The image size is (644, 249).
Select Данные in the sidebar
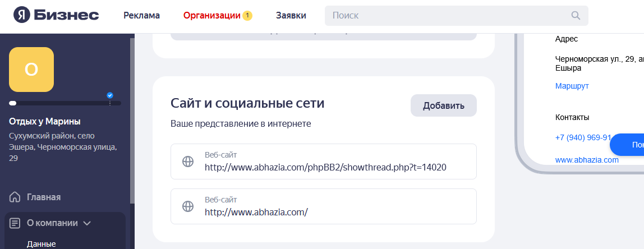[41, 244]
